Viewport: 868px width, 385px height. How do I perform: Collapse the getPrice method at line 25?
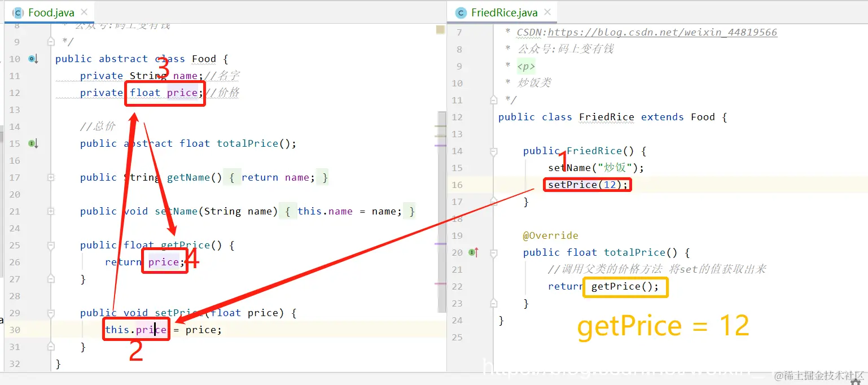click(x=51, y=246)
